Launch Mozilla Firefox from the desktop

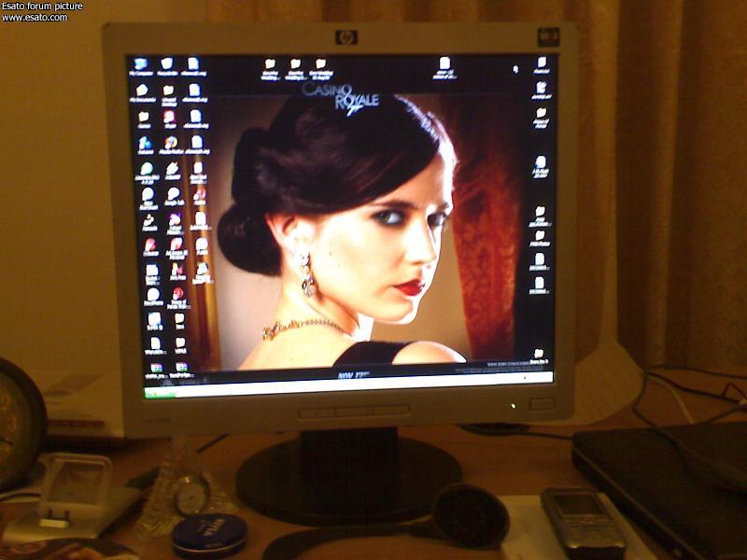tap(171, 146)
